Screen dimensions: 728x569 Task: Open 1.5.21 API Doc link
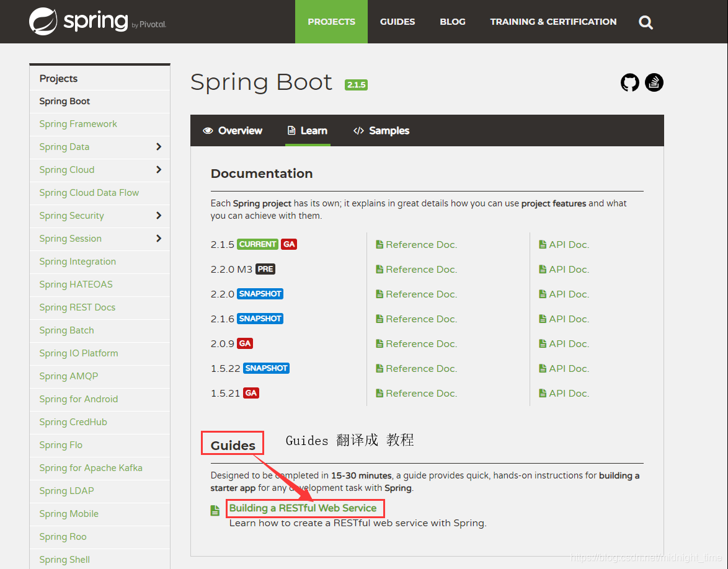tap(569, 393)
